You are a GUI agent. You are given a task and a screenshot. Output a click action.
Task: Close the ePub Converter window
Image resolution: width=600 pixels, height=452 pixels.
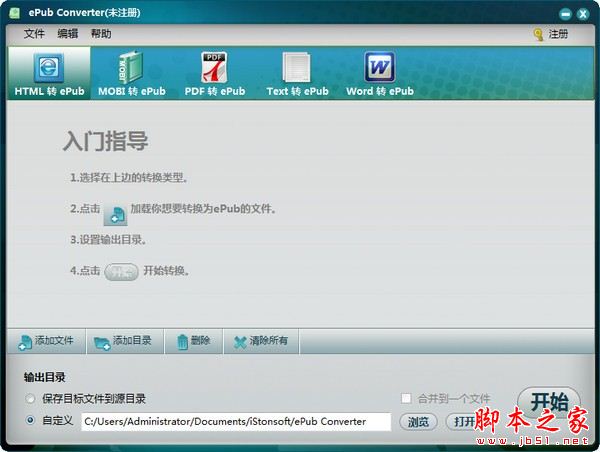583,14
